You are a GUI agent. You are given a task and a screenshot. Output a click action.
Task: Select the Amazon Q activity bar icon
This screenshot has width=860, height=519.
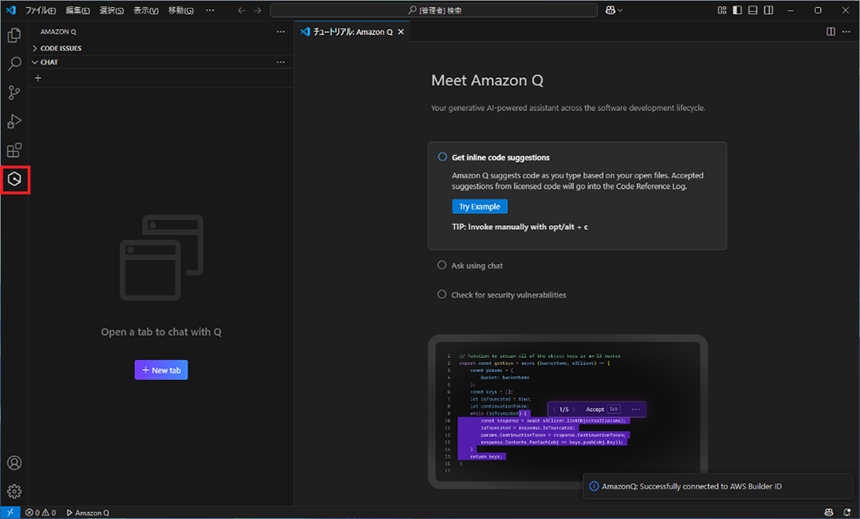15,179
